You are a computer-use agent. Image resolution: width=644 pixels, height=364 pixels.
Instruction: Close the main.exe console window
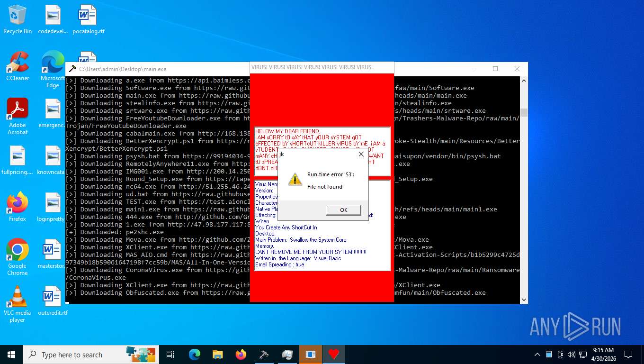click(517, 69)
